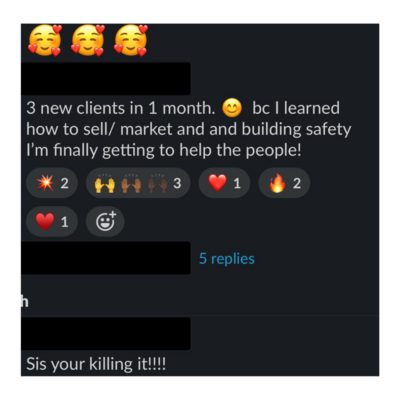The width and height of the screenshot is (400, 400).
Task: Toggle the raised hands reaction with count 3
Action: coord(138,183)
